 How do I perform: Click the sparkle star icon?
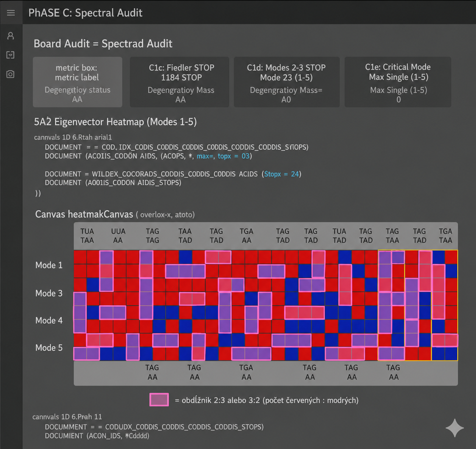pos(455,428)
